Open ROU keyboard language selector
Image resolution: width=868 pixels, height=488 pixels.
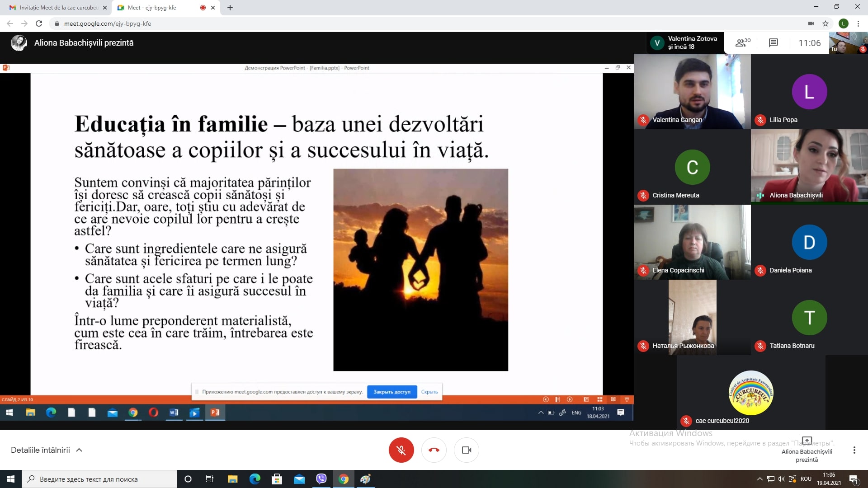point(806,479)
